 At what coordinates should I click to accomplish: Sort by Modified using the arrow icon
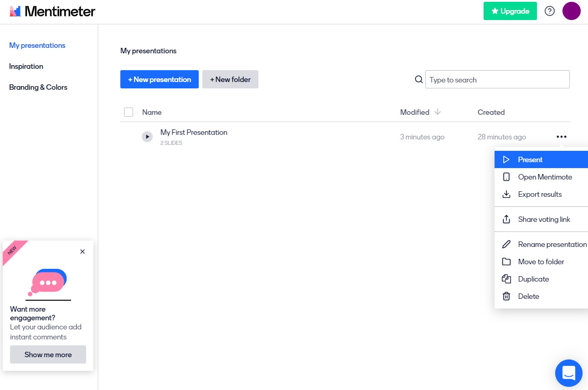[438, 112]
